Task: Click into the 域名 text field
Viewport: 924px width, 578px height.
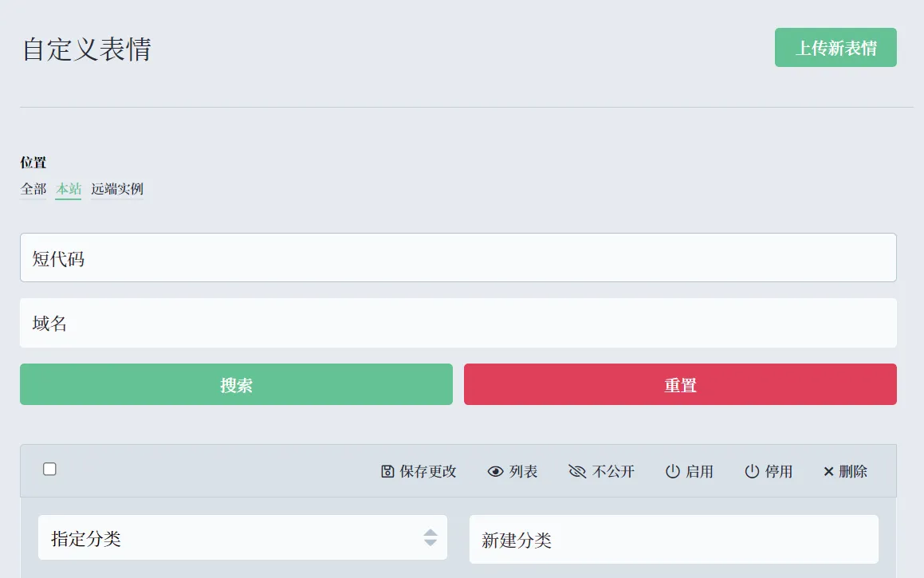Action: (458, 323)
